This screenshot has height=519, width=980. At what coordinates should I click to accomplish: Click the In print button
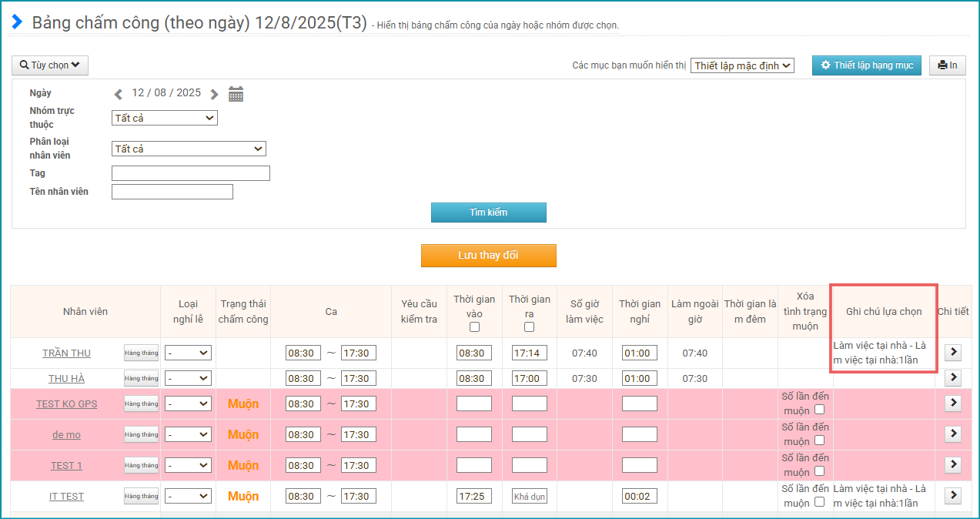click(x=947, y=65)
